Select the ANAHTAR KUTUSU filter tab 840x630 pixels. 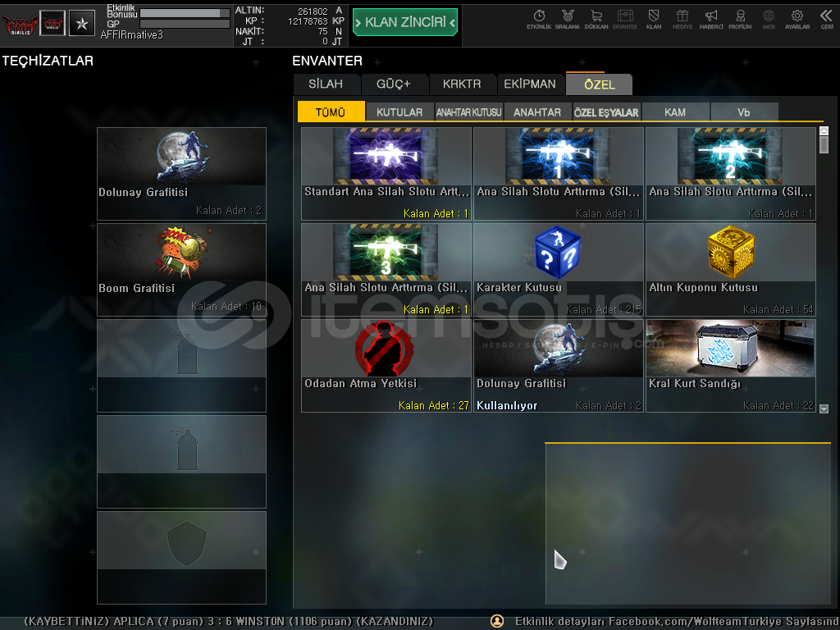pyautogui.click(x=468, y=112)
